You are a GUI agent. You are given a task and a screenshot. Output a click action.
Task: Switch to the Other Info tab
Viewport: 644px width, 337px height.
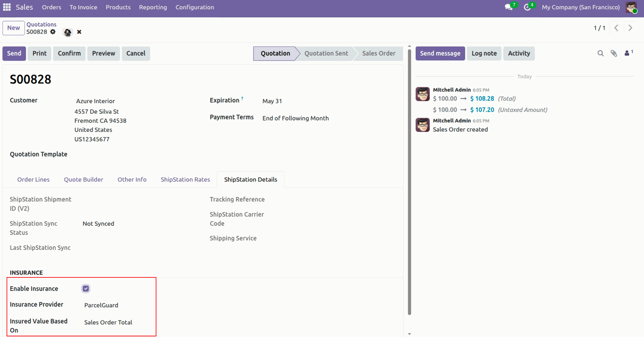[x=132, y=180]
